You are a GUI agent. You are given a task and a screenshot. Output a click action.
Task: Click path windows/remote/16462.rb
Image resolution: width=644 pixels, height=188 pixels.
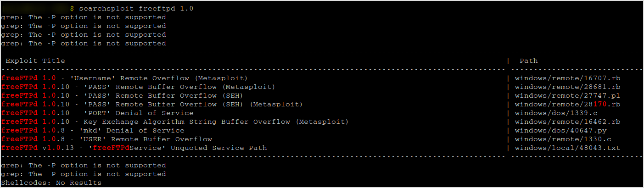coord(567,122)
